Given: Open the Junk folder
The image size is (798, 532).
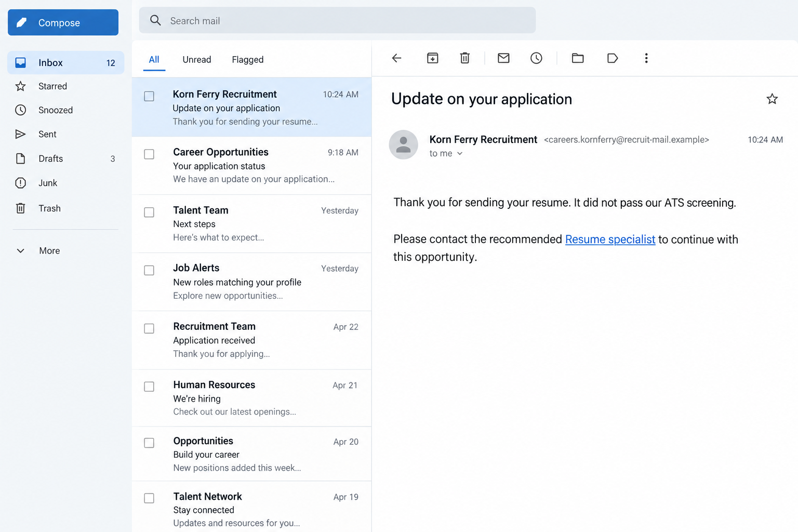Looking at the screenshot, I should coord(65,183).
